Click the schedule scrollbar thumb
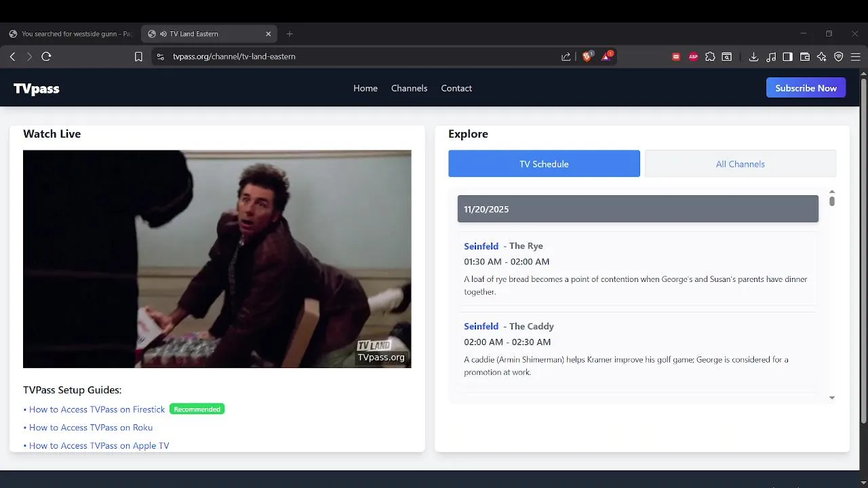 (832, 201)
